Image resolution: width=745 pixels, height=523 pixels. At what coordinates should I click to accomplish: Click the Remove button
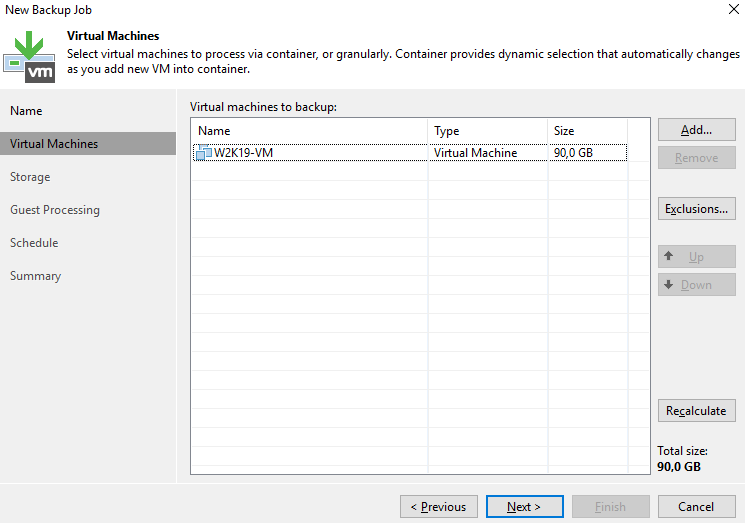697,158
